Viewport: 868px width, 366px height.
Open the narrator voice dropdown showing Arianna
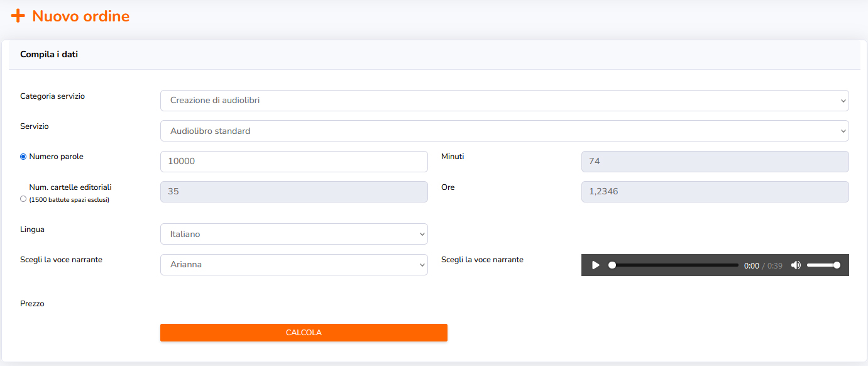[x=294, y=265]
